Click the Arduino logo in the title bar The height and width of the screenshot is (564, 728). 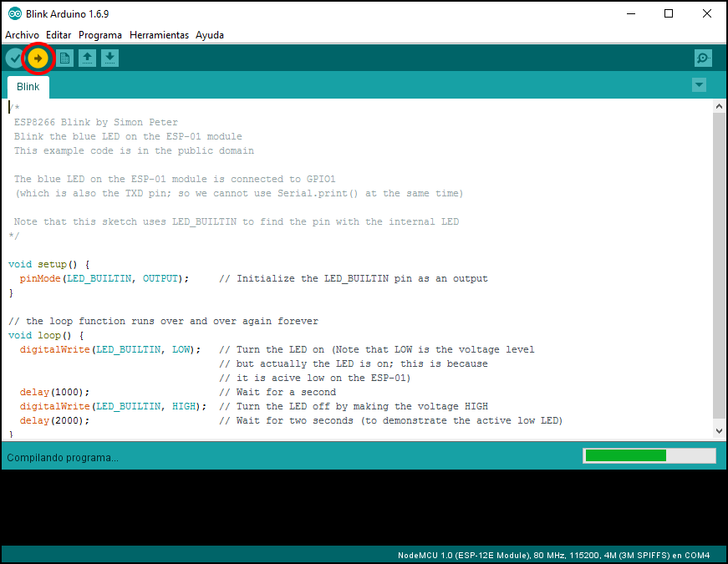pos(14,14)
